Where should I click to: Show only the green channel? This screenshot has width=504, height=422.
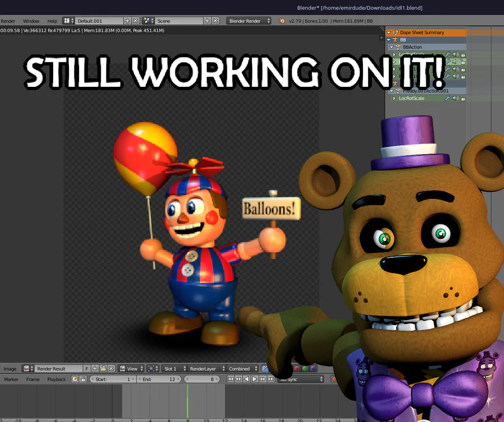tap(305, 369)
